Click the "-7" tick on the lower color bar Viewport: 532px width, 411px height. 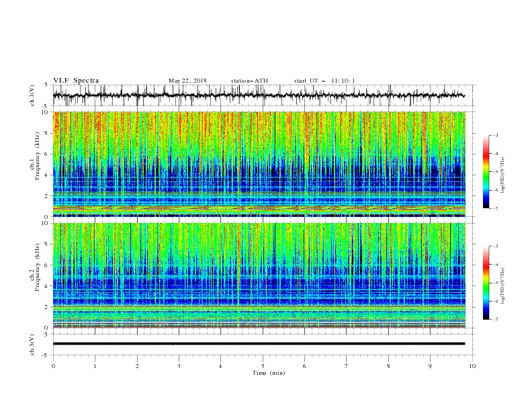pyautogui.click(x=495, y=319)
